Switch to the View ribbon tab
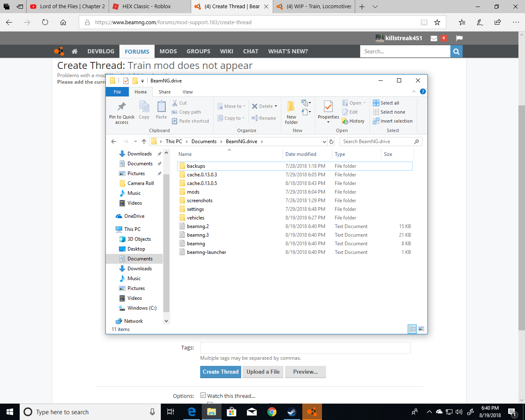This screenshot has height=420, width=525. point(187,92)
